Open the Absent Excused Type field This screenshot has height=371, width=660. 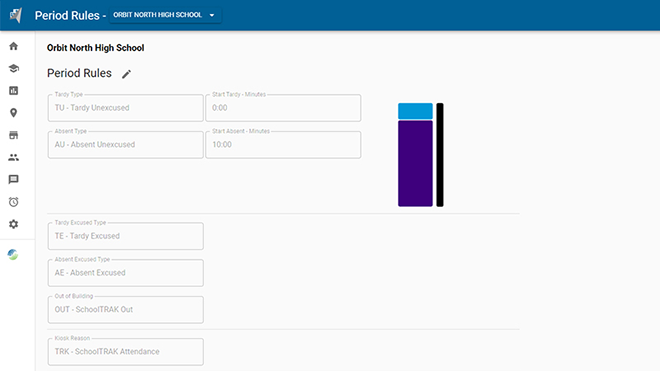(125, 272)
